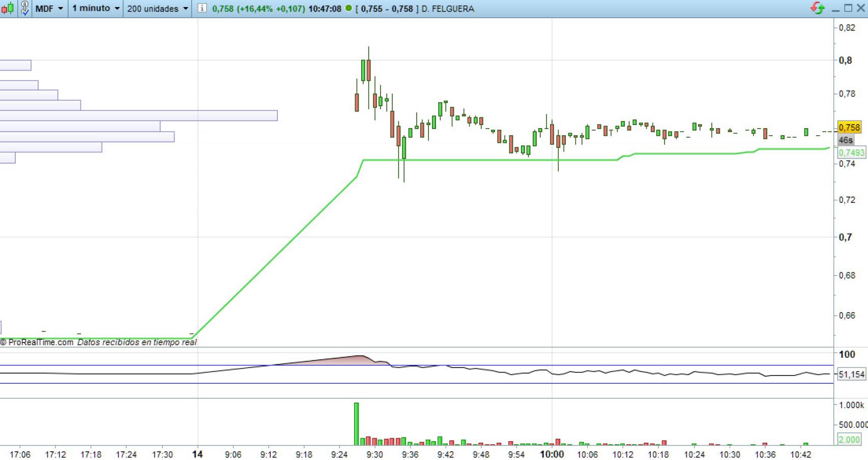Image resolution: width=868 pixels, height=460 pixels.
Task: Minimize the chart window
Action: [x=835, y=9]
